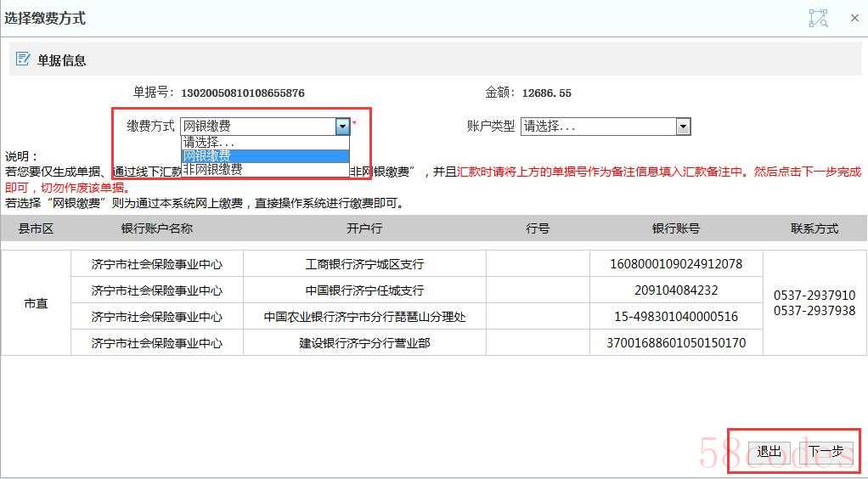Click the 银行账户名称 column header

click(157, 228)
